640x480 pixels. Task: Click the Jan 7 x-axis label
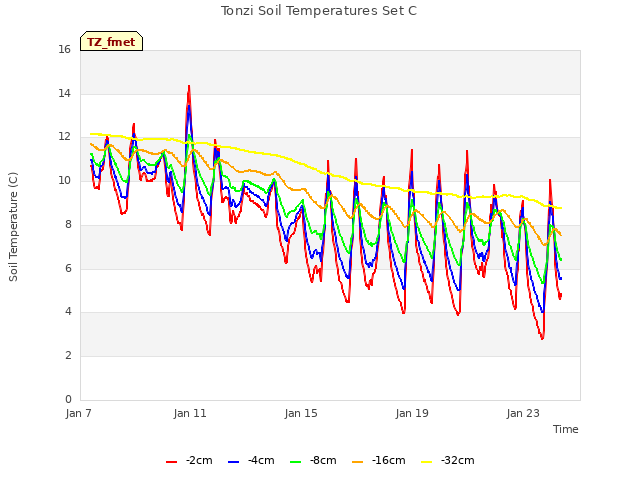(x=78, y=413)
